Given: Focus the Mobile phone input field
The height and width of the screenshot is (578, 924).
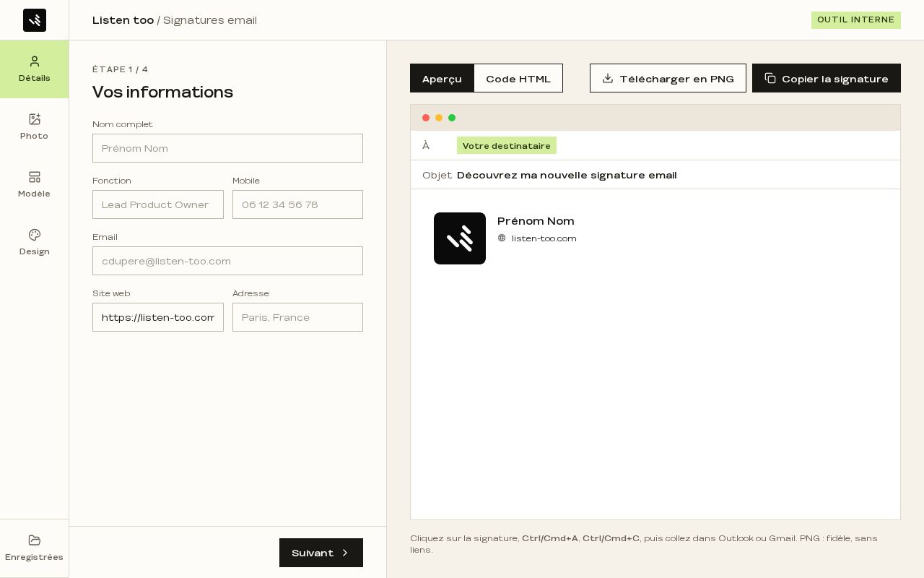Looking at the screenshot, I should 297,204.
